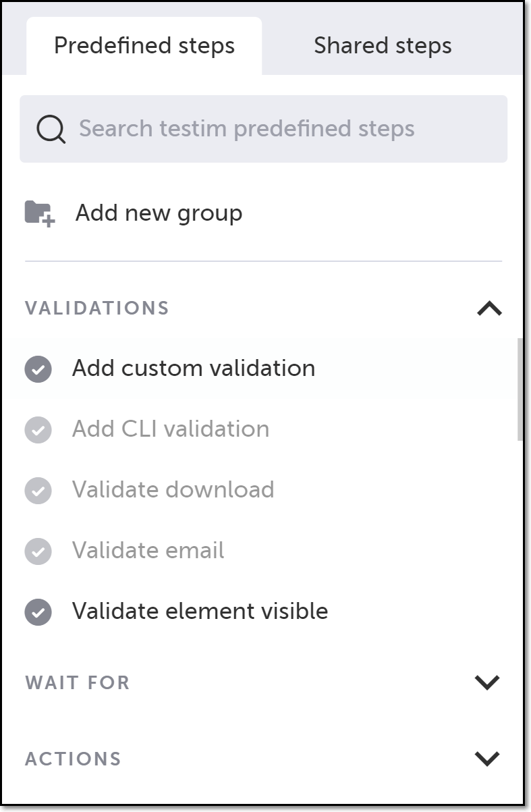
Task: Switch to the Predefined steps tab
Action: [144, 46]
